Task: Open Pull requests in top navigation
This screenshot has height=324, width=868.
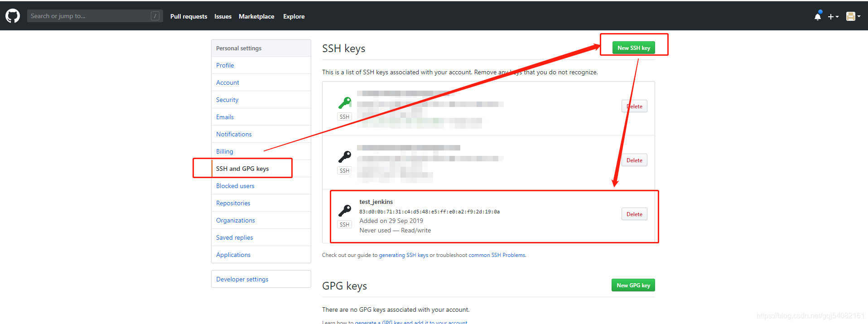Action: [188, 16]
